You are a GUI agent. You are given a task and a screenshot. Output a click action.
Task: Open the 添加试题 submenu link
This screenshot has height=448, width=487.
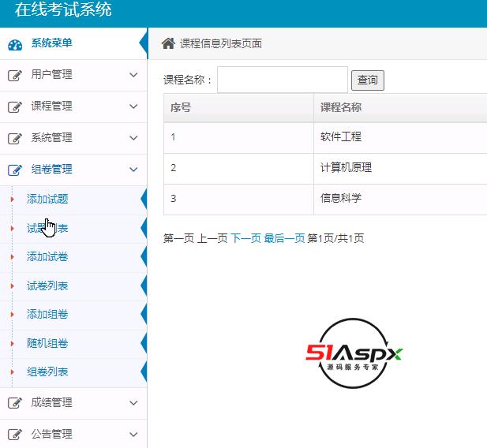(47, 199)
